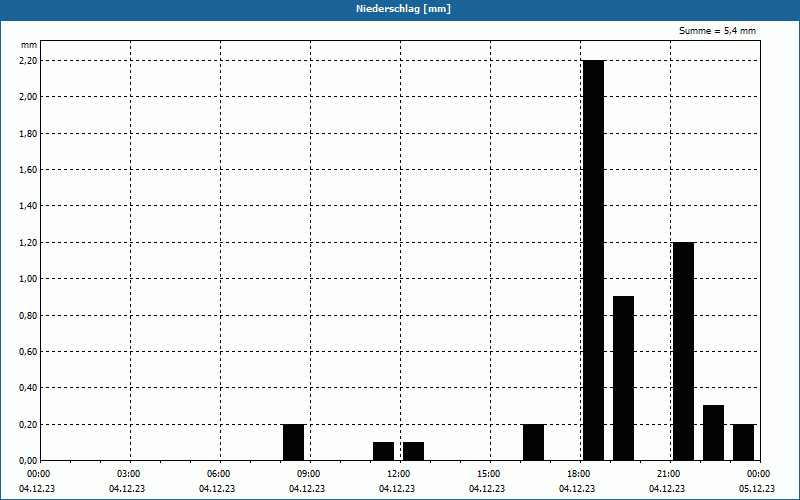The height and width of the screenshot is (500, 800).
Task: Select the 0,20 mm bar before 09:00
Action: 293,442
